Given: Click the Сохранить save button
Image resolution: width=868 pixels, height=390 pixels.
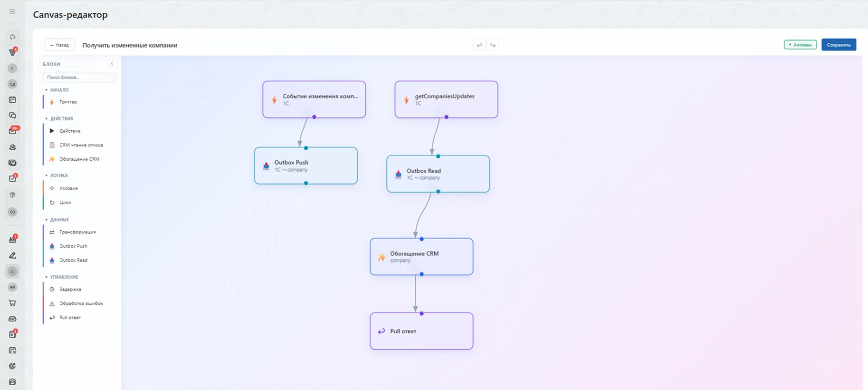Looking at the screenshot, I should (x=839, y=45).
